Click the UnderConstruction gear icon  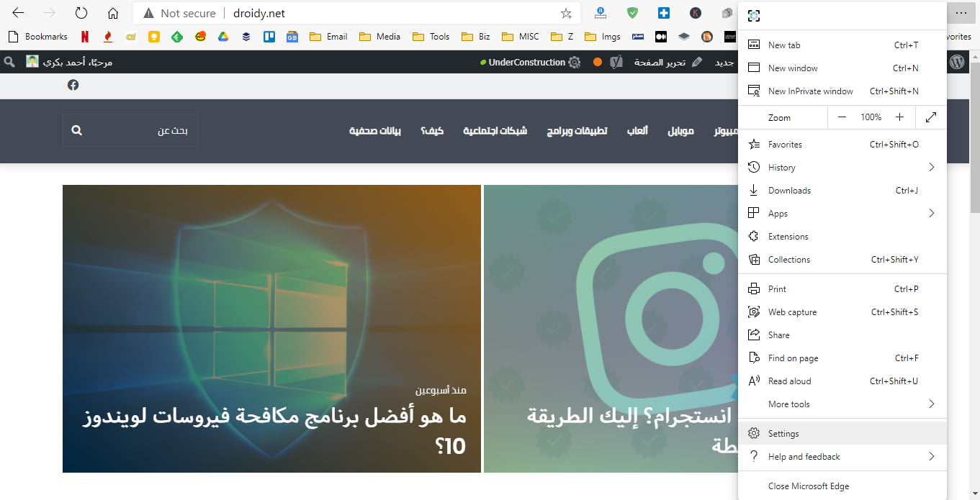tap(574, 62)
